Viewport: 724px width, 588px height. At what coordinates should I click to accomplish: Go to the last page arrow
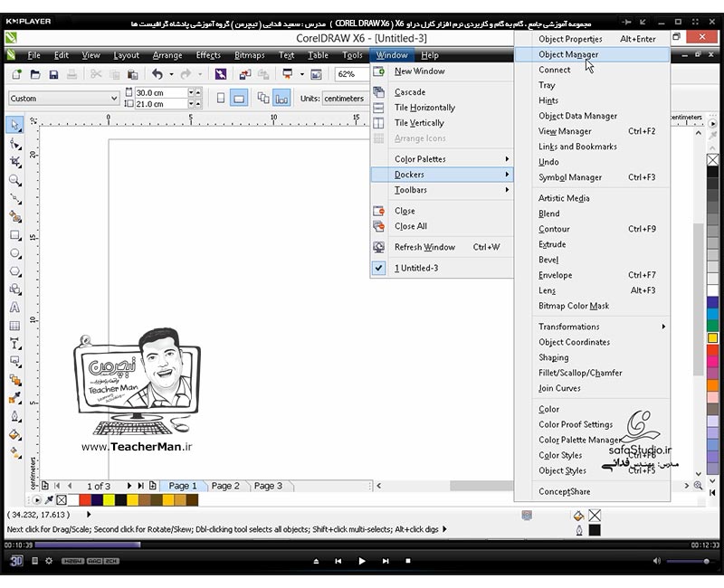click(141, 486)
